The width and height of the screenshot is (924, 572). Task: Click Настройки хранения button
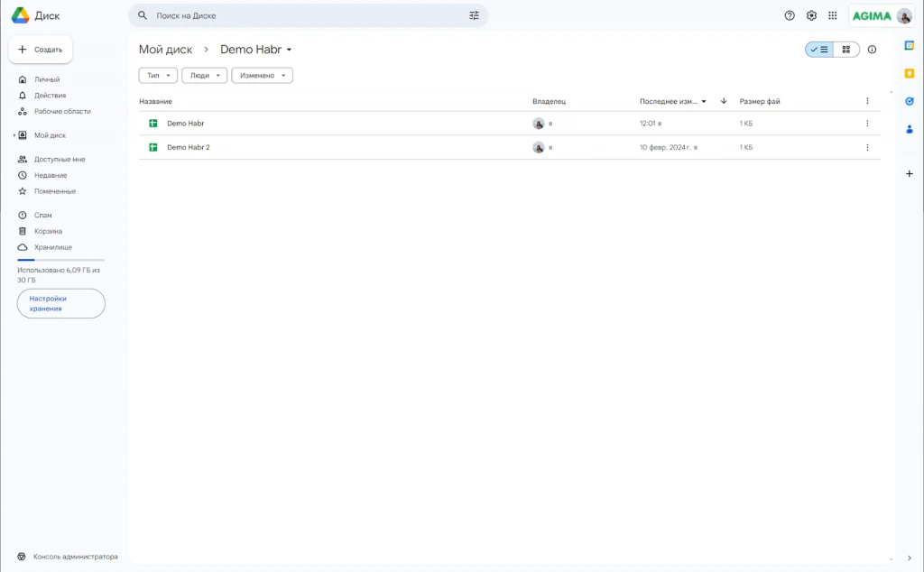point(60,303)
